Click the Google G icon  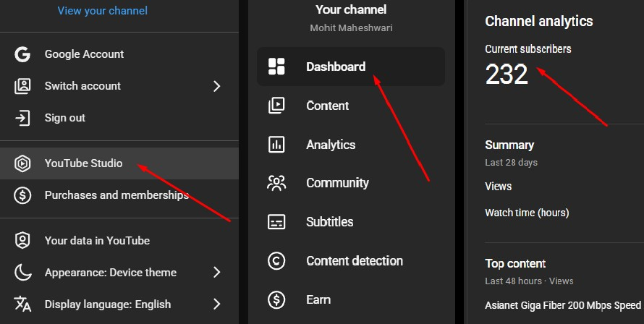[22, 54]
